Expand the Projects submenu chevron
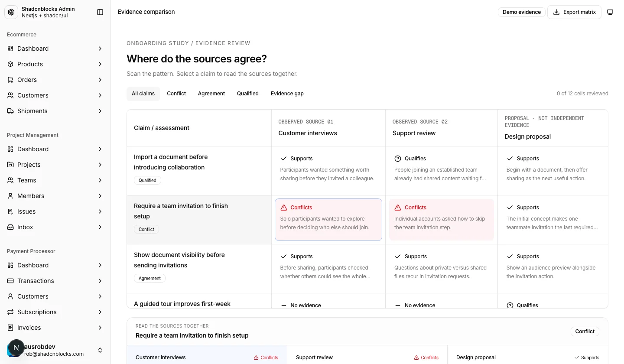 click(x=100, y=165)
